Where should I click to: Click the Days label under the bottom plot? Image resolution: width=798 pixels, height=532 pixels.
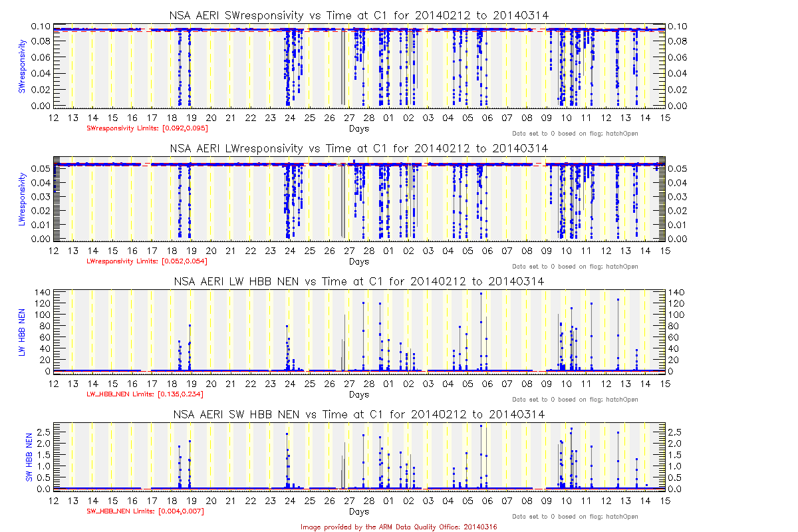coord(359,511)
